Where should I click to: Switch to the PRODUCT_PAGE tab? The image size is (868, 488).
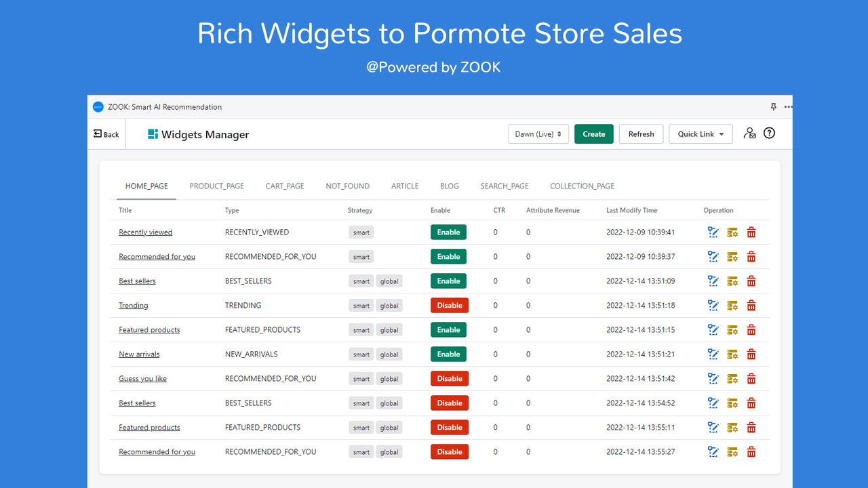pyautogui.click(x=216, y=186)
